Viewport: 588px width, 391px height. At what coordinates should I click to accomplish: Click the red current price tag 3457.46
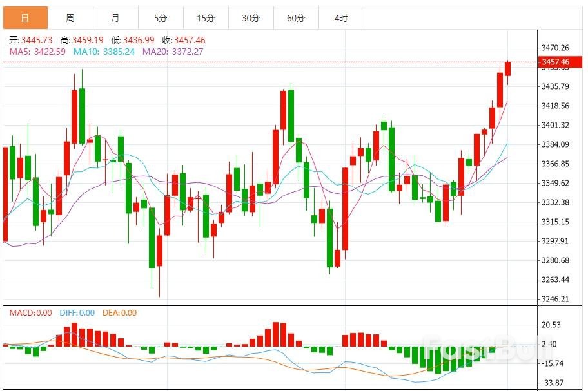coord(555,62)
